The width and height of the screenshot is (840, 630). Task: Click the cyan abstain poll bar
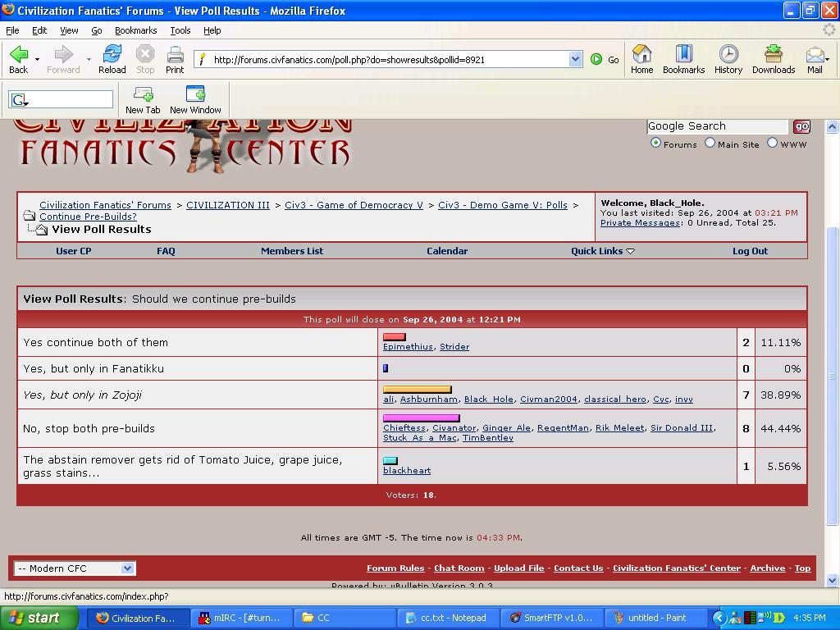coord(390,460)
